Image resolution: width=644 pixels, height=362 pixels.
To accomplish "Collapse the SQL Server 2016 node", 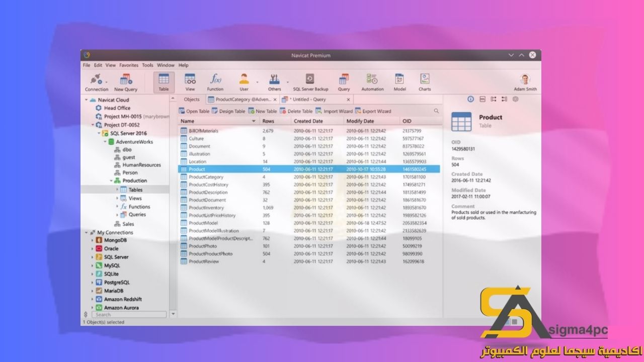I will (x=99, y=134).
